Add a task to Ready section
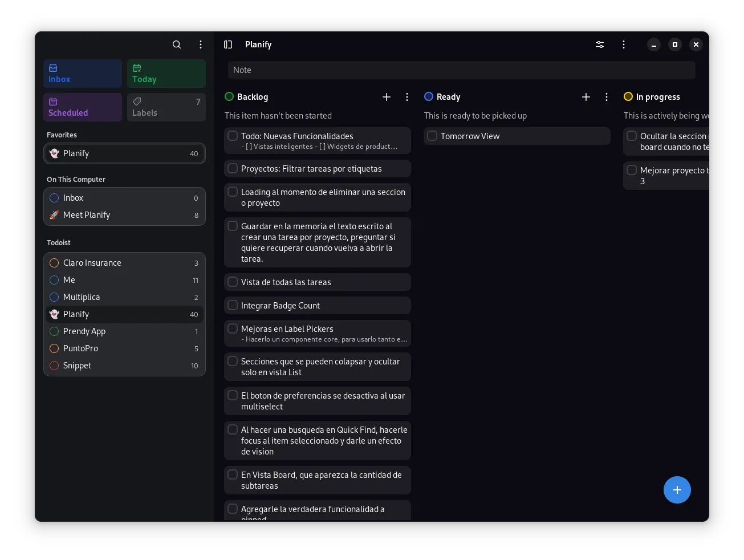 (586, 97)
